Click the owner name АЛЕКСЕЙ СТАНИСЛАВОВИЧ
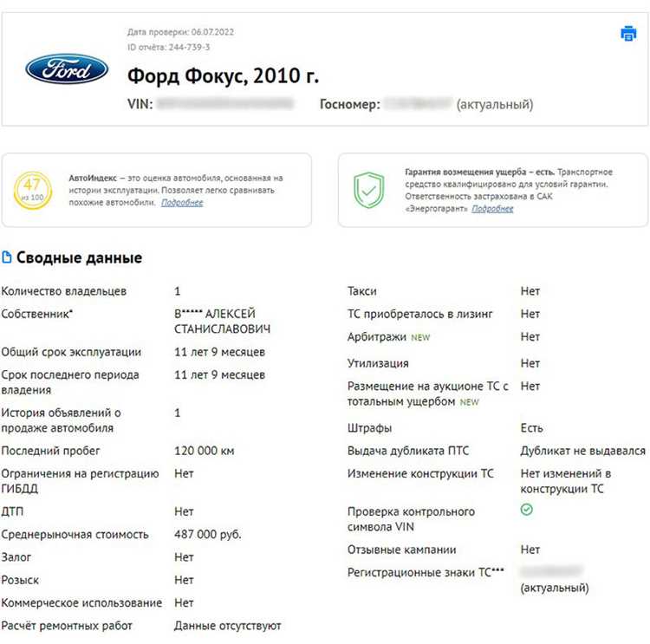The image size is (650, 644). 222,321
